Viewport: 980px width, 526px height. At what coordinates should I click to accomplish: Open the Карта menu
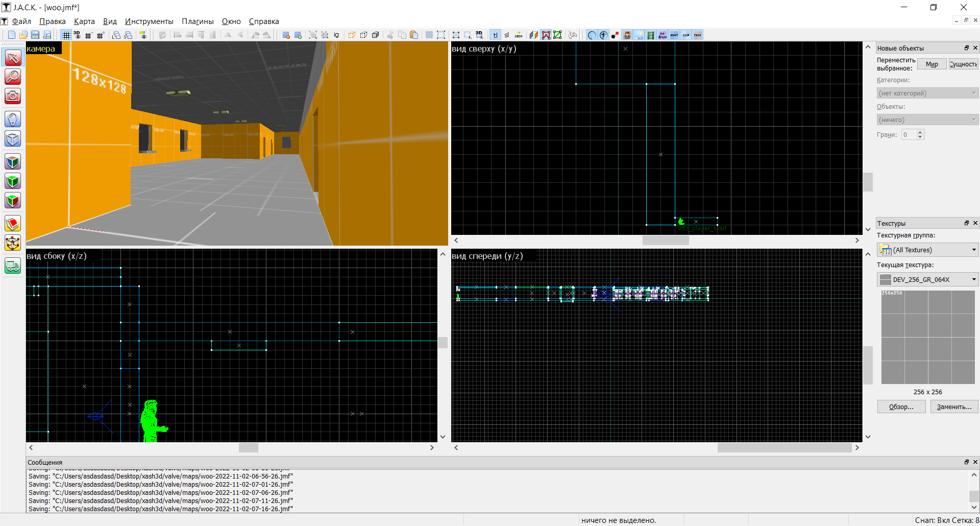(84, 21)
